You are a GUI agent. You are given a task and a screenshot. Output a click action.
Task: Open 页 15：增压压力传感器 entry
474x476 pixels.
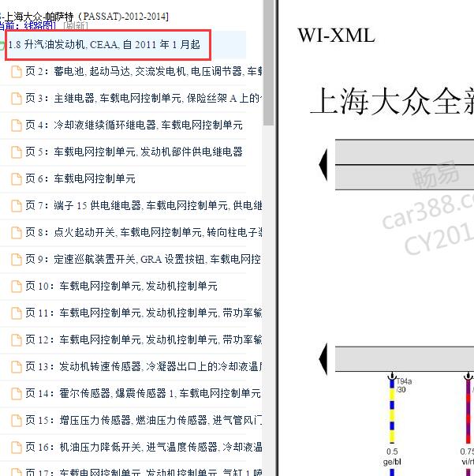click(144, 420)
